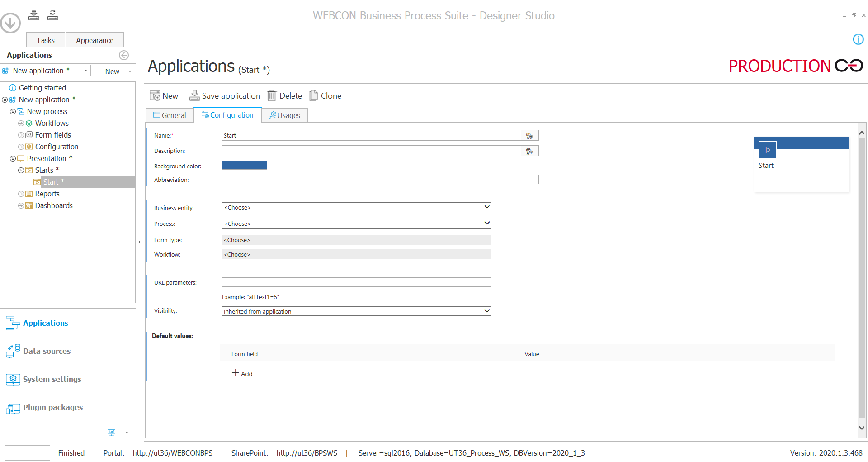Click the Portal URL http://ut36/WEBCONBPS
This screenshot has height=462, width=868.
[173, 453]
